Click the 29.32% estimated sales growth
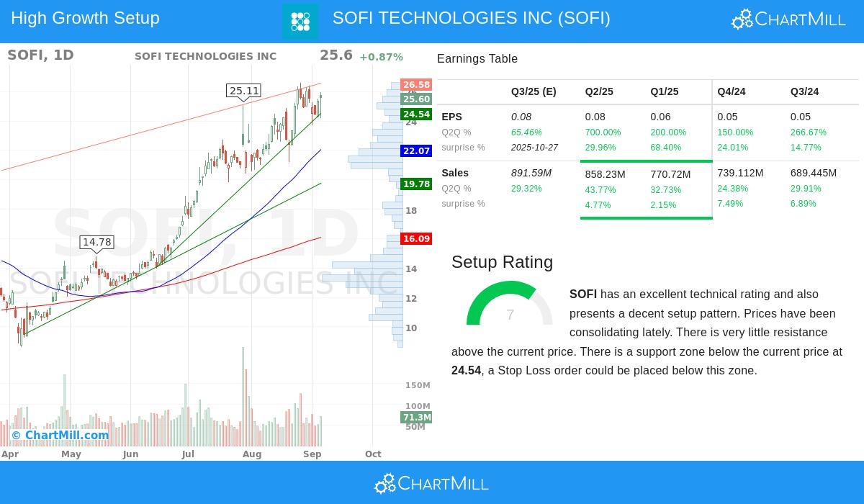864x504 pixels. click(x=526, y=189)
